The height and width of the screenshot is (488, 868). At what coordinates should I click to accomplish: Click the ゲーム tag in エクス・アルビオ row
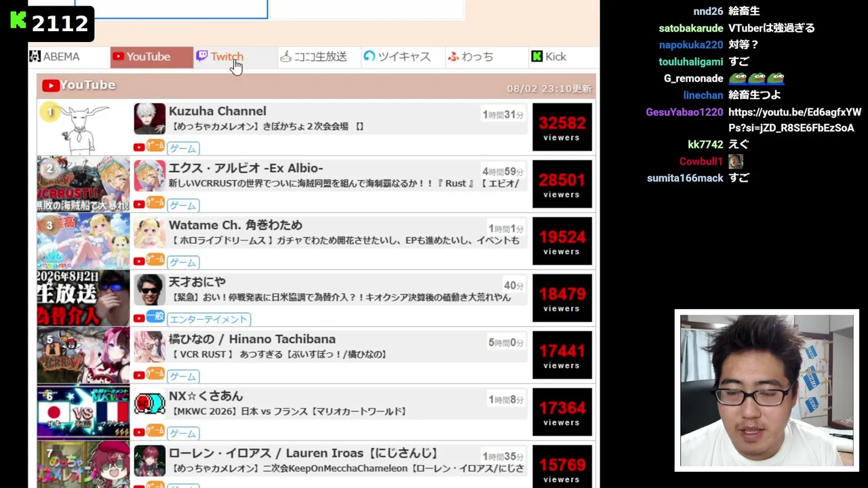183,205
